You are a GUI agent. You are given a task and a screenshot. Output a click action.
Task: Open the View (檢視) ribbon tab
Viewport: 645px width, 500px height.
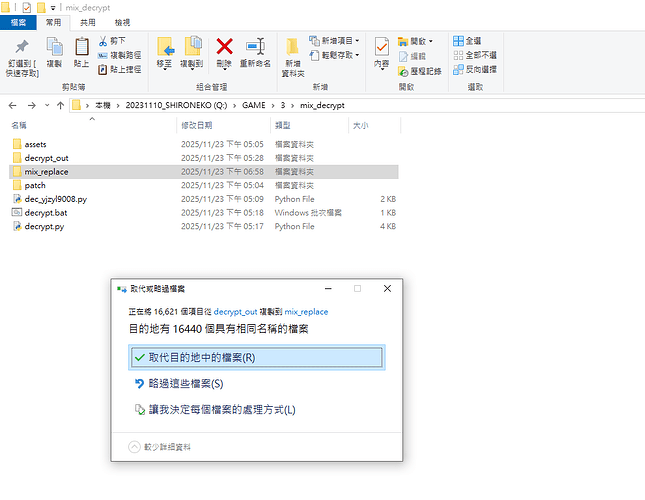click(122, 21)
